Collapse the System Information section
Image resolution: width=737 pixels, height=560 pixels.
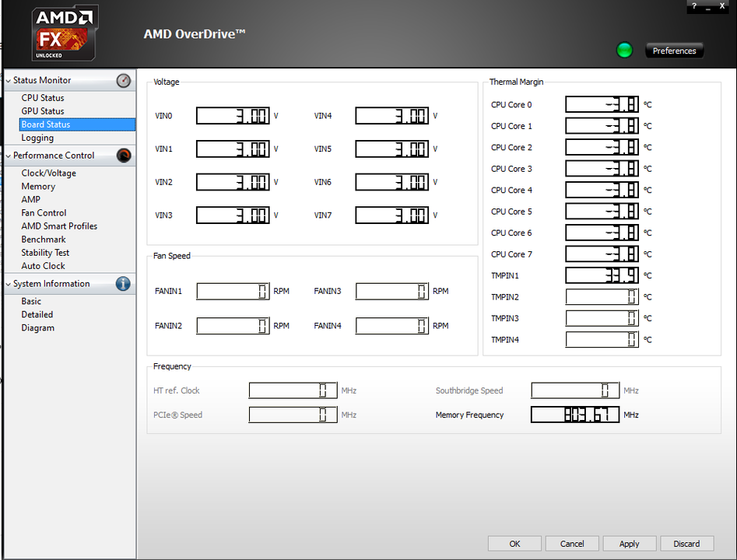[8, 284]
